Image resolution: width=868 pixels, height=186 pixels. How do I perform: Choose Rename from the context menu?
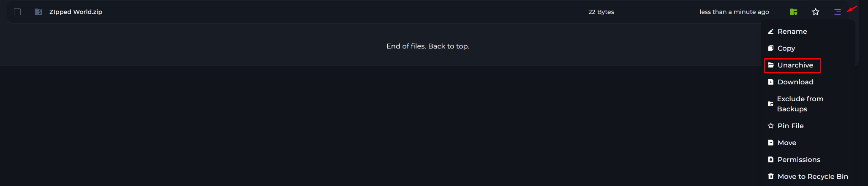(x=792, y=31)
